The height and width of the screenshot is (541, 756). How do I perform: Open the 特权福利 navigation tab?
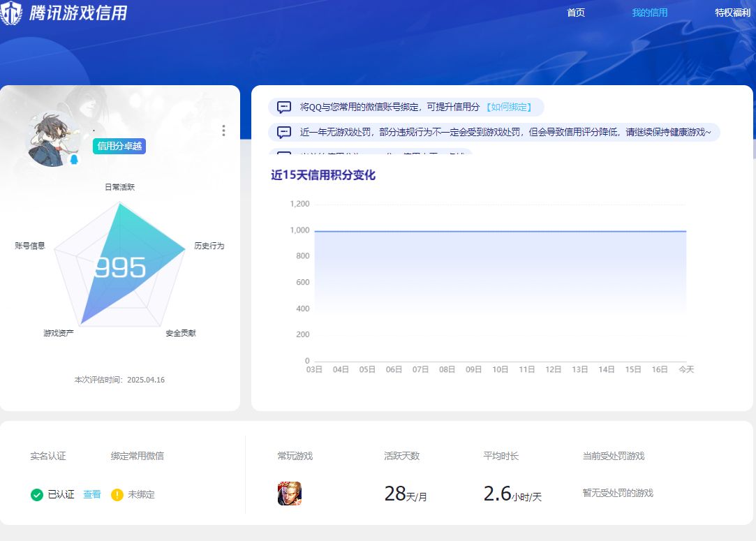[733, 13]
